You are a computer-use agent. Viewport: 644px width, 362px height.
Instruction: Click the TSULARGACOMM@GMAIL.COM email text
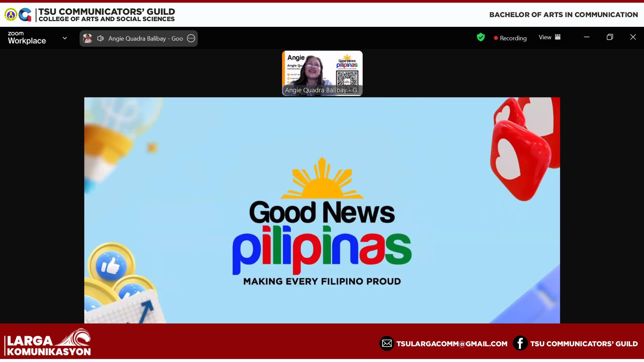pyautogui.click(x=452, y=344)
